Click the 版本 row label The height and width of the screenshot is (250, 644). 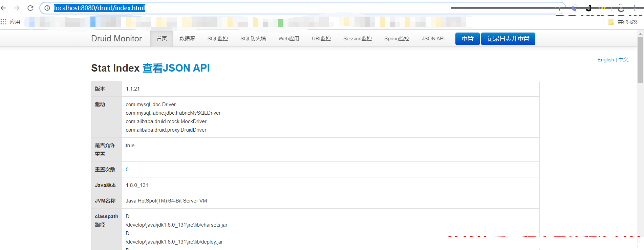[100, 89]
